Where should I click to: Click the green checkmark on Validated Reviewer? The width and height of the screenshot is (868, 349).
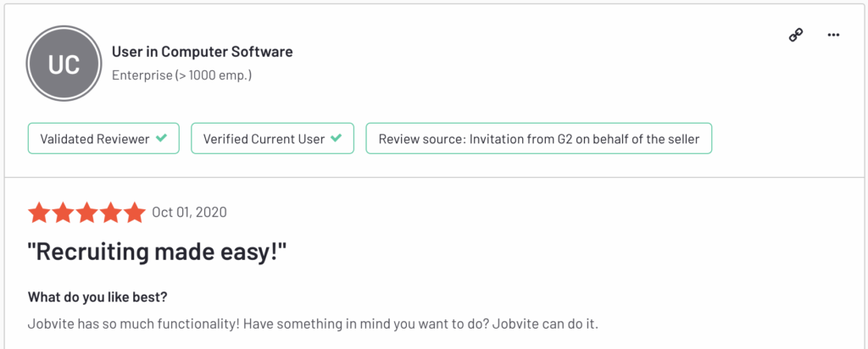(160, 138)
